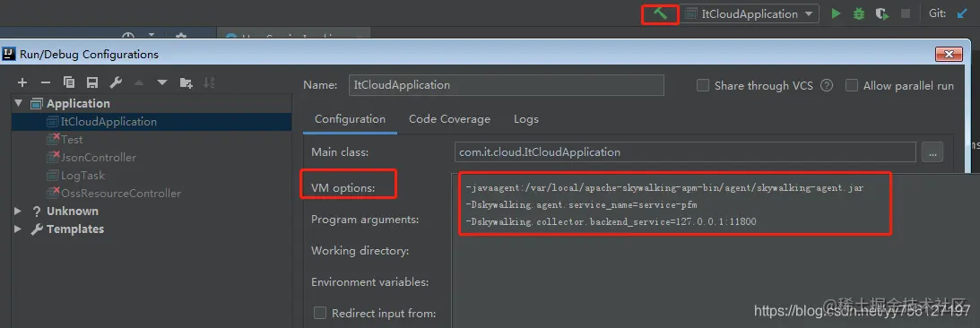Add new configuration with the plus icon
Viewport: 980px width, 328px height.
point(22,82)
